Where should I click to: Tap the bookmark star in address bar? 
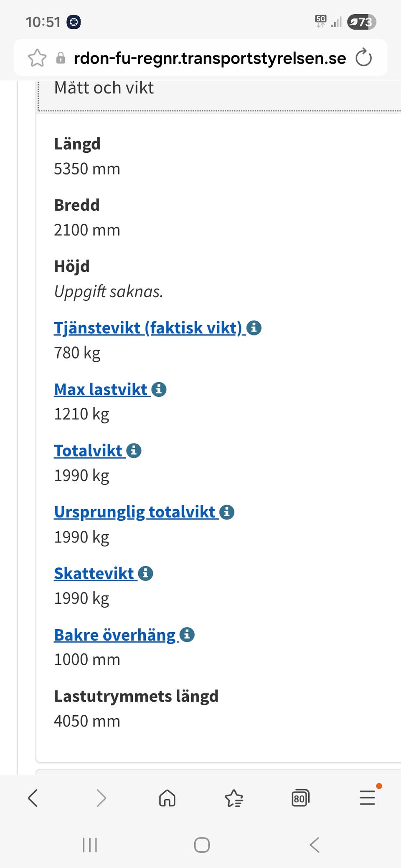(37, 58)
